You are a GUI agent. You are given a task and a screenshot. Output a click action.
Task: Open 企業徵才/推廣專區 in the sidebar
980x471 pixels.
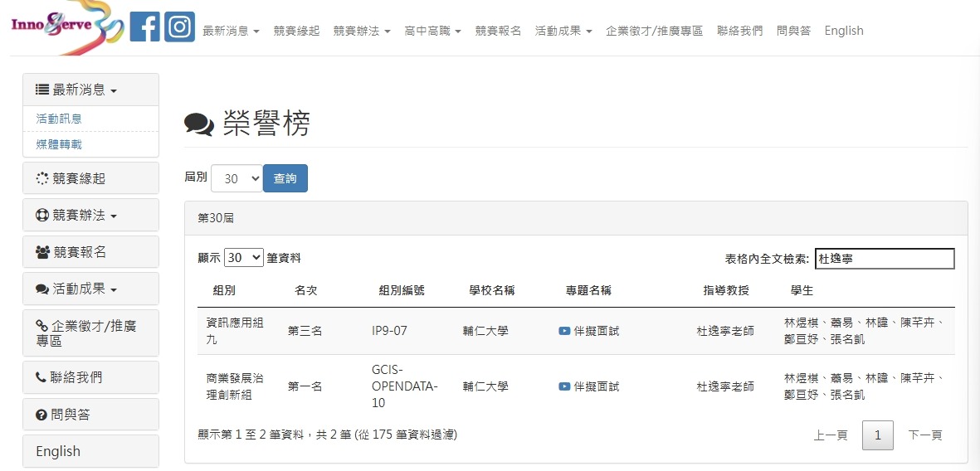tap(90, 333)
